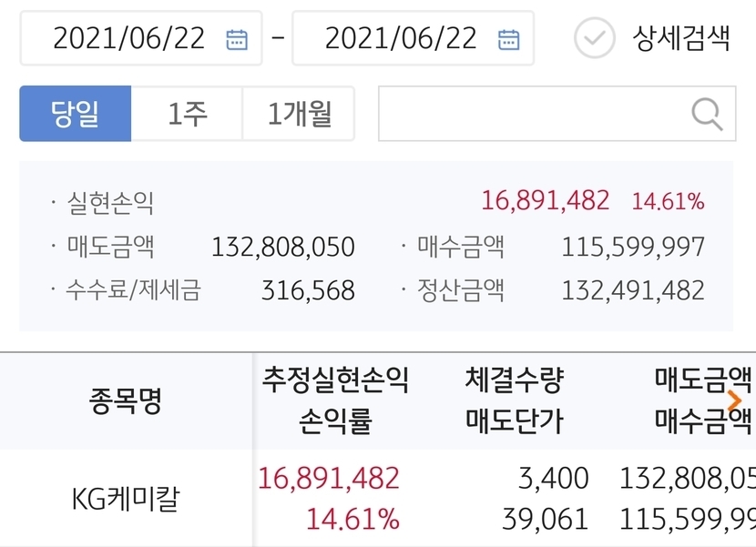This screenshot has height=547, width=756.
Task: Open the end date calendar icon
Action: [x=508, y=39]
